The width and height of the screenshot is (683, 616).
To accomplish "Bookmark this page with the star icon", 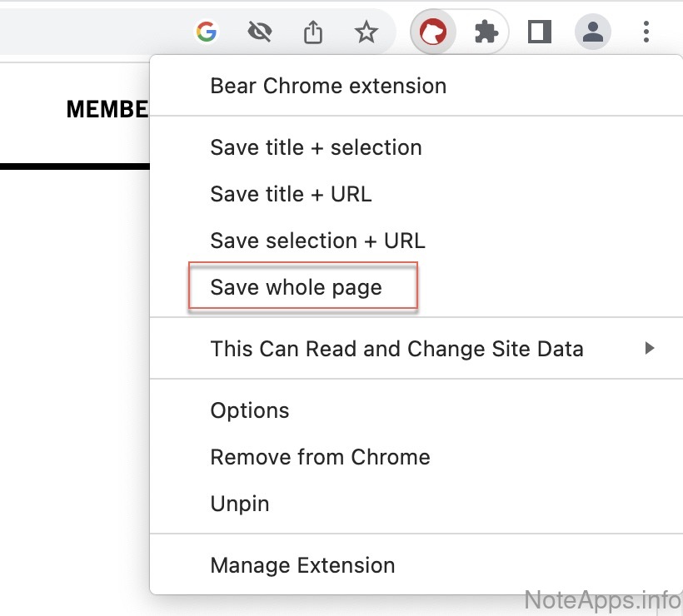I will click(366, 32).
